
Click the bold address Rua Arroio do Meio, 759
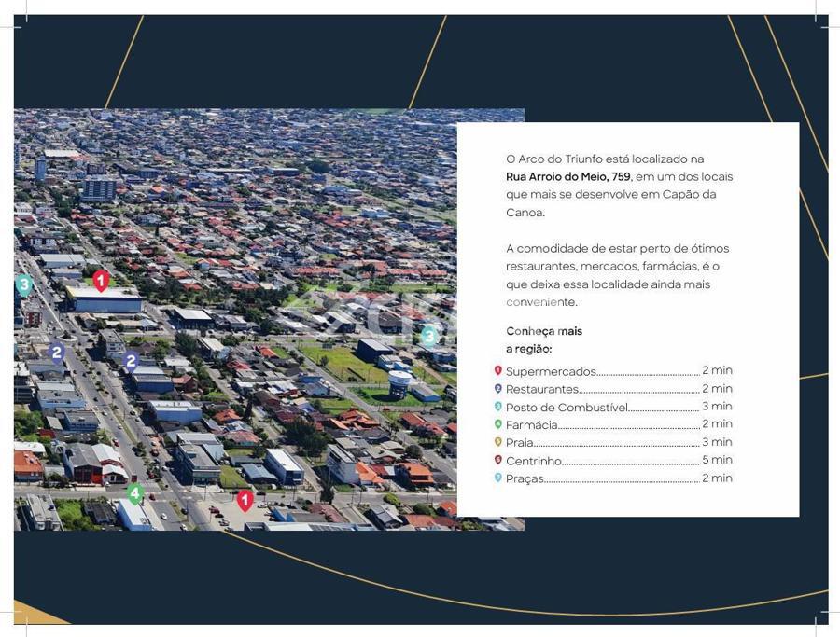pos(568,177)
